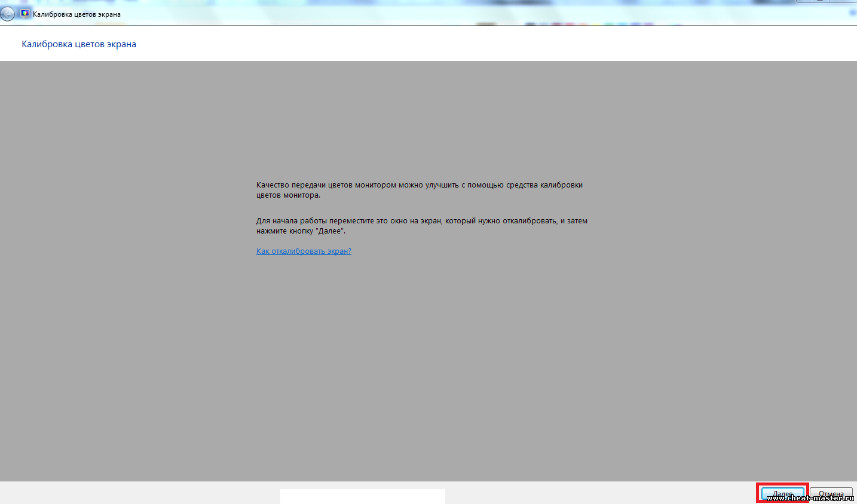Click the black window title text in the title bar
Viewport: 857px width, 504px height.
coord(76,14)
